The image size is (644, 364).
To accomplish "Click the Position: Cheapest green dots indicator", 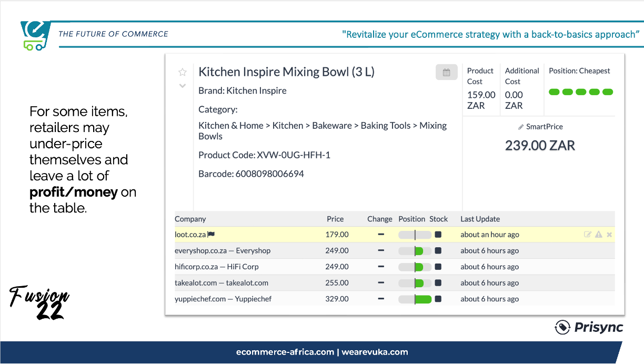I will click(581, 92).
